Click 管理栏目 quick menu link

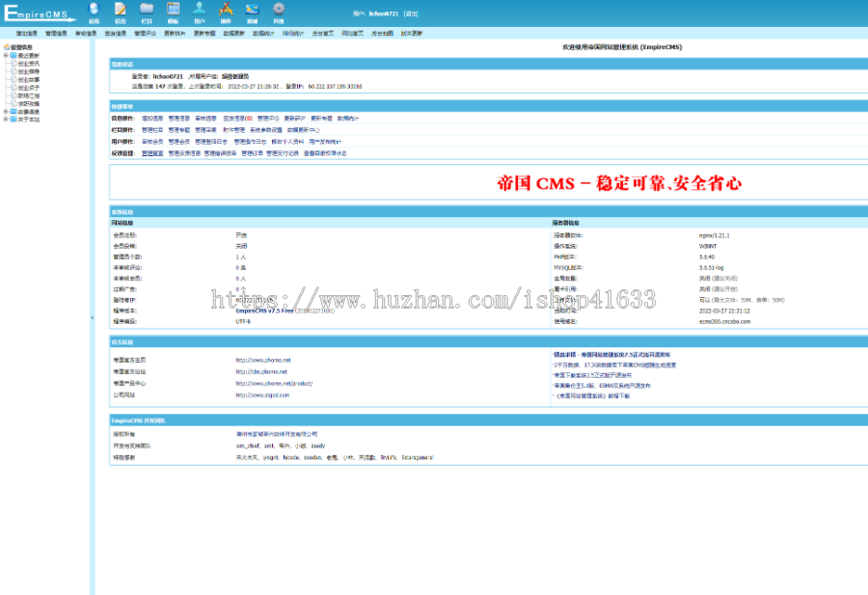point(152,130)
